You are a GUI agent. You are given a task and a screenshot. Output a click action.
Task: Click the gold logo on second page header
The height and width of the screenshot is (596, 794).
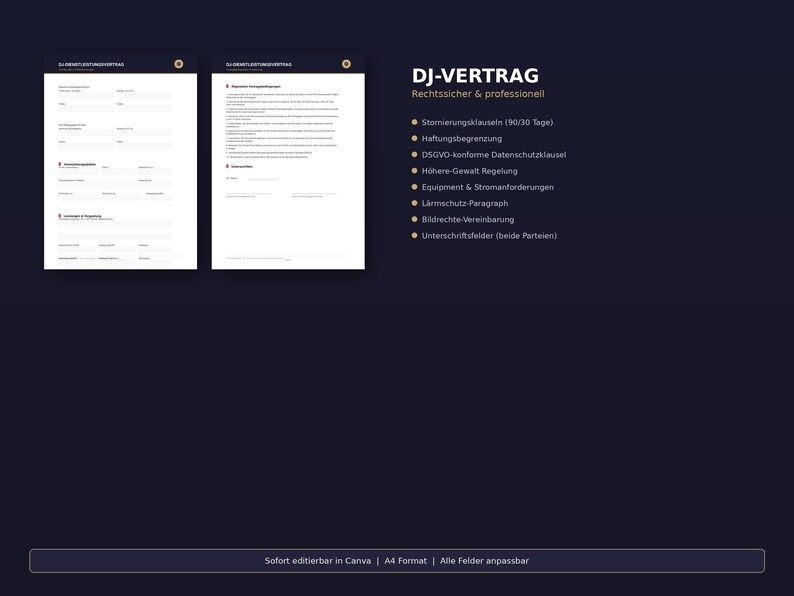point(346,64)
